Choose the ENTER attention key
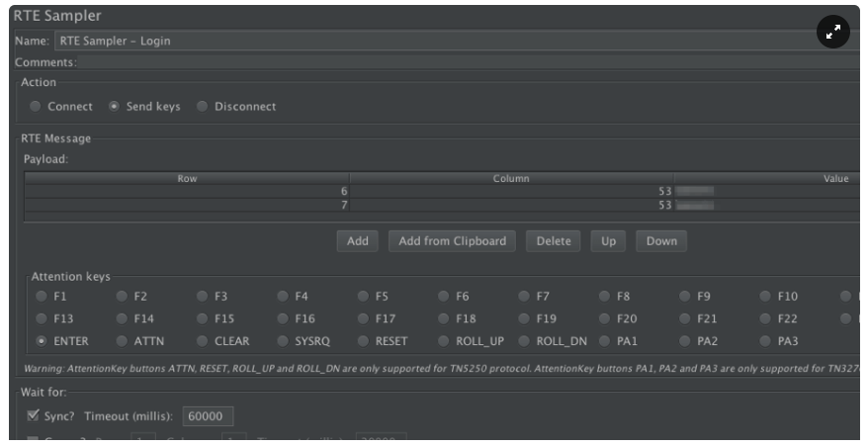 41,341
